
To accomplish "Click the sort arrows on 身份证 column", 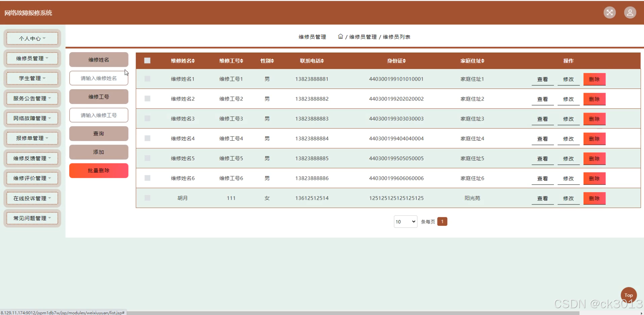I will [404, 61].
